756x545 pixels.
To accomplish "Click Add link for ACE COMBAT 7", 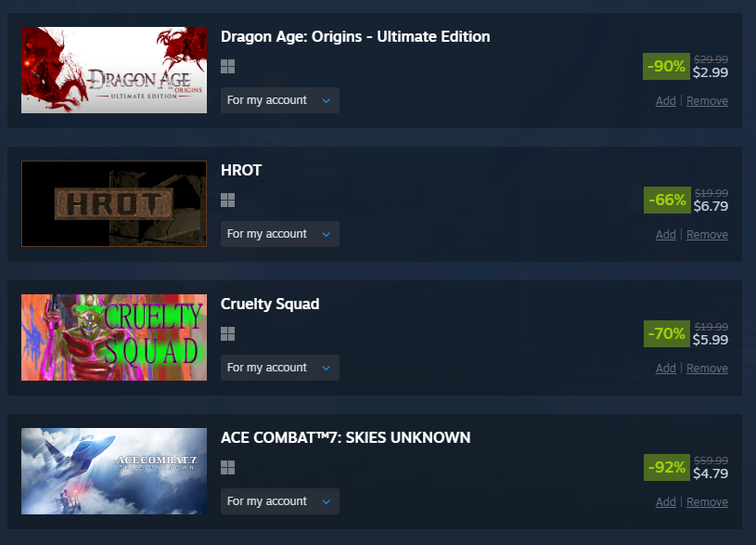I will [665, 502].
